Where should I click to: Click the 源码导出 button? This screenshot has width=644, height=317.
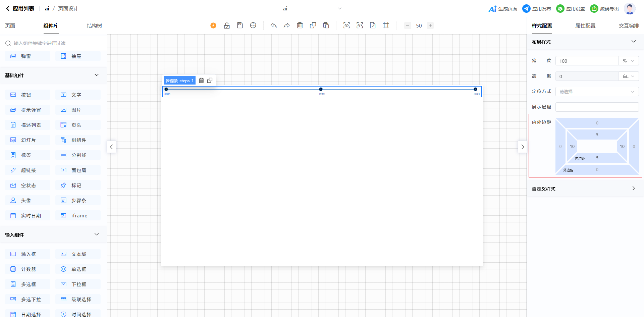point(605,9)
